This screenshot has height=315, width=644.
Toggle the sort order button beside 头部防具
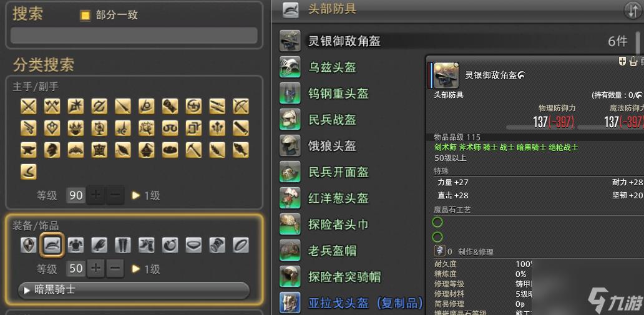click(633, 11)
